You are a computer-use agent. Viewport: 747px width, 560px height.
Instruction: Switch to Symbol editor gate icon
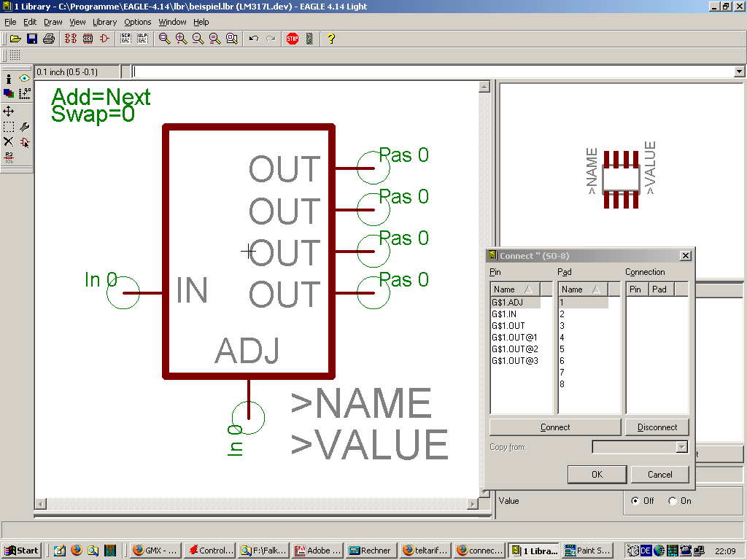click(x=104, y=39)
